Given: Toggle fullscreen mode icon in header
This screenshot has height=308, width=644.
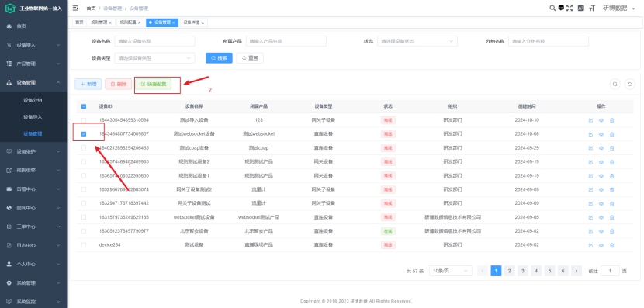Looking at the screenshot, I should [570, 8].
